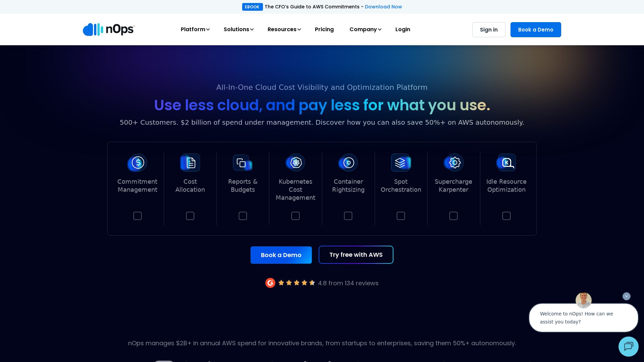The width and height of the screenshot is (644, 362).
Task: Check the Commitment Management checkbox
Action: click(138, 216)
